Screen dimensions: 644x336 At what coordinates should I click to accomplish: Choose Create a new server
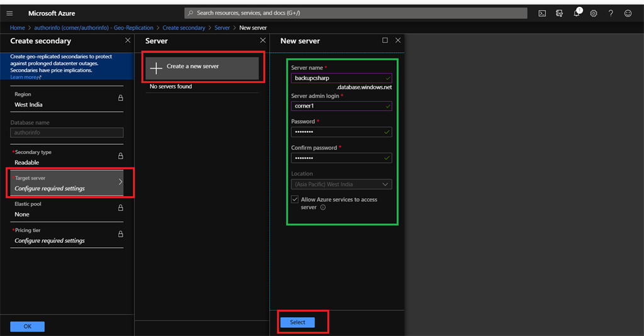click(x=202, y=68)
